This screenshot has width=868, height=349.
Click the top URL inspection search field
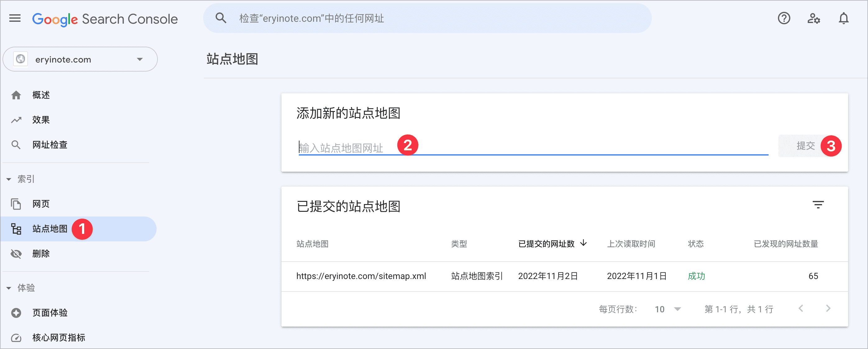tap(427, 18)
